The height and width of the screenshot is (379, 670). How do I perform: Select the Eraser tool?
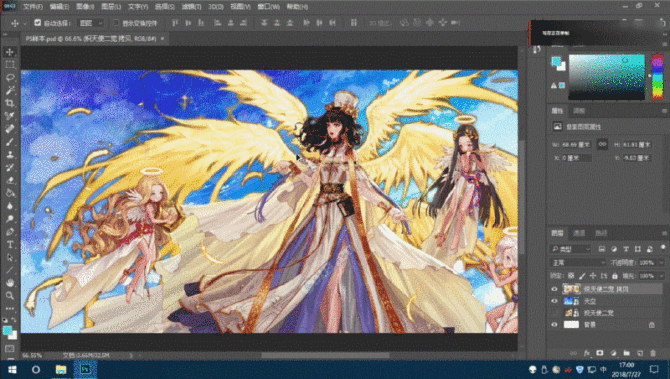[x=10, y=180]
